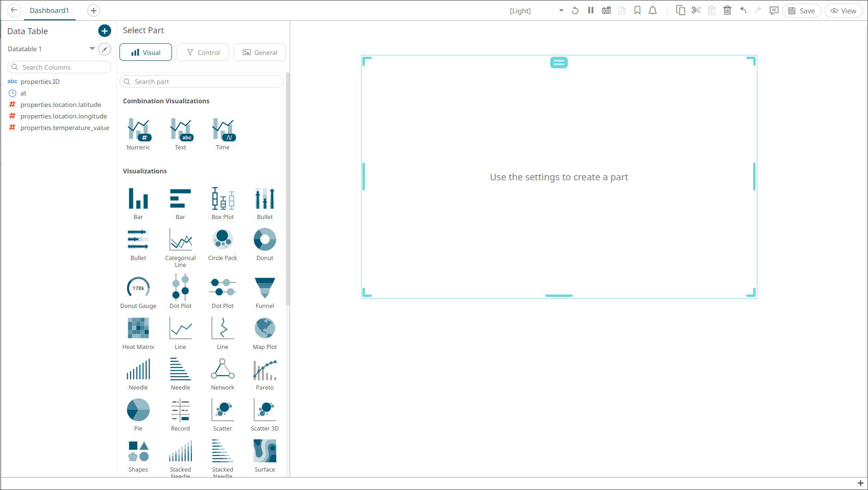Select the Scatter 3D plot
The width and height of the screenshot is (868, 490).
coord(265,415)
